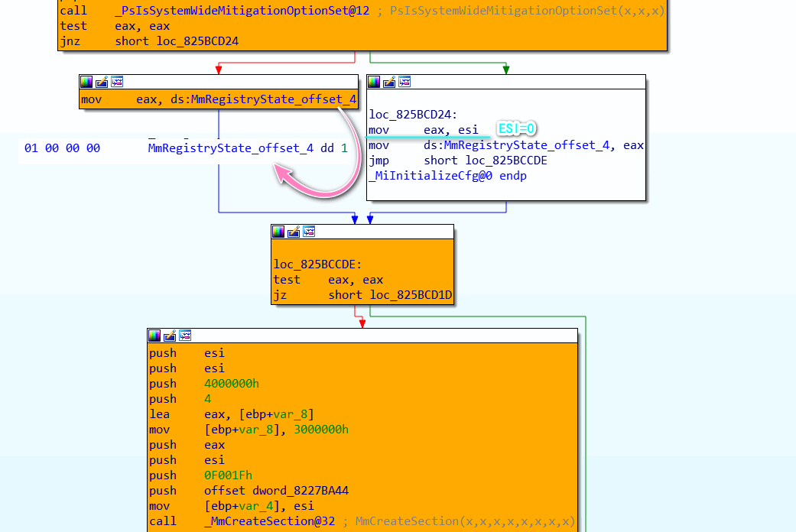The image size is (796, 532).
Task: Select the mov eax, esi instruction
Action: click(x=424, y=130)
